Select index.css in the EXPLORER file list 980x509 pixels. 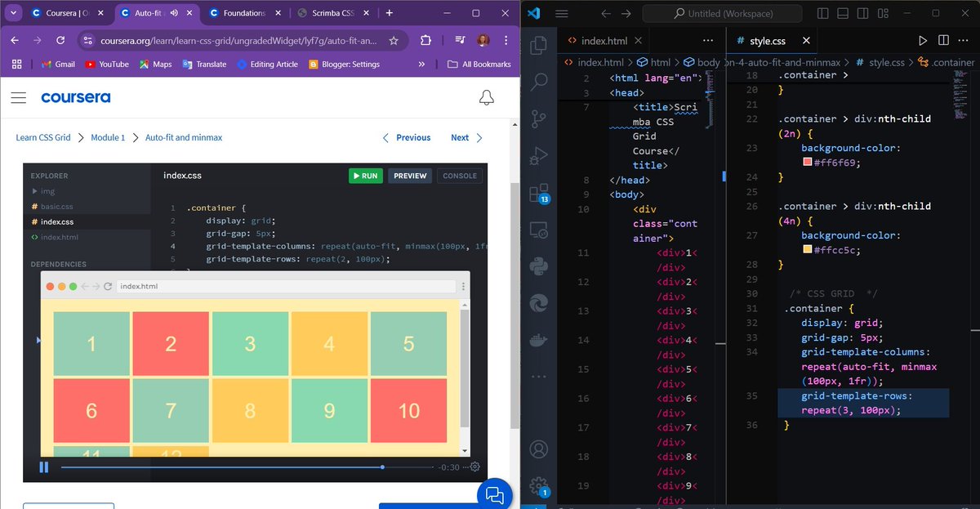click(56, 221)
